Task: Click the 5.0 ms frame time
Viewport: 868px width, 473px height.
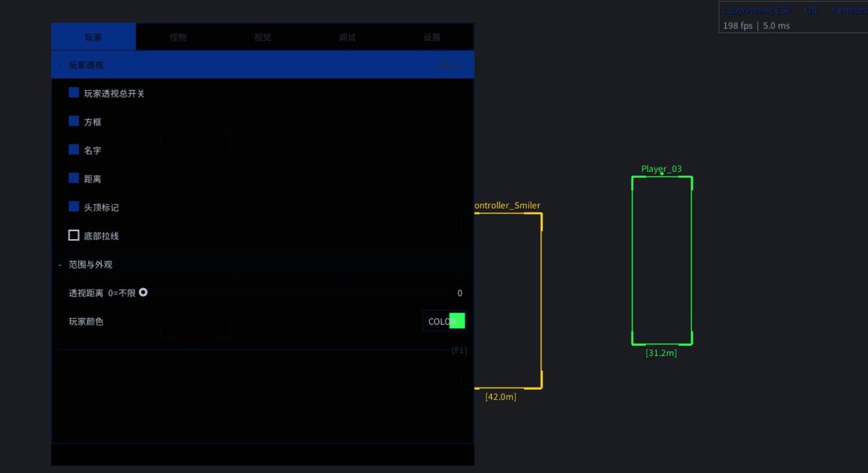Action: click(x=776, y=25)
